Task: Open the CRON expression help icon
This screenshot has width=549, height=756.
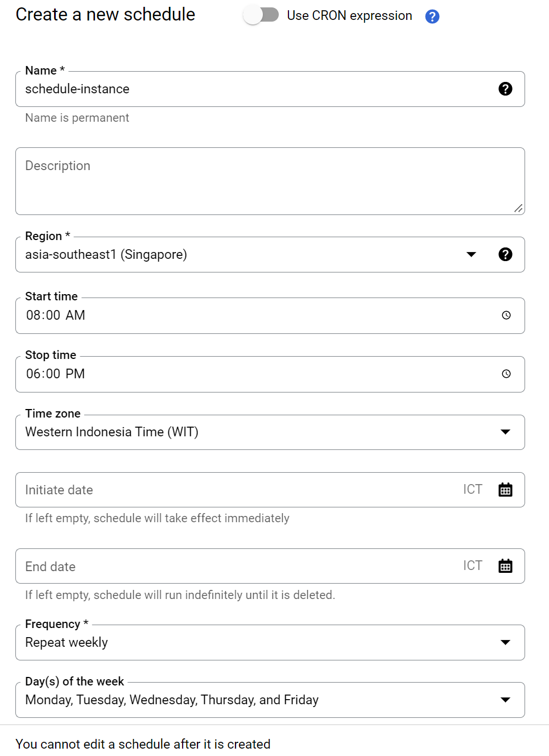Action: click(x=432, y=16)
